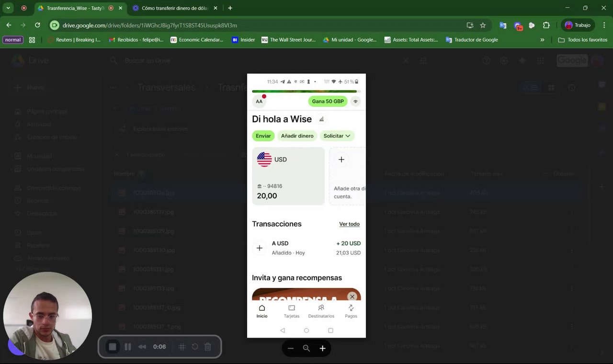Open the AA profile avatar
This screenshot has height=364, width=613.
(259, 102)
